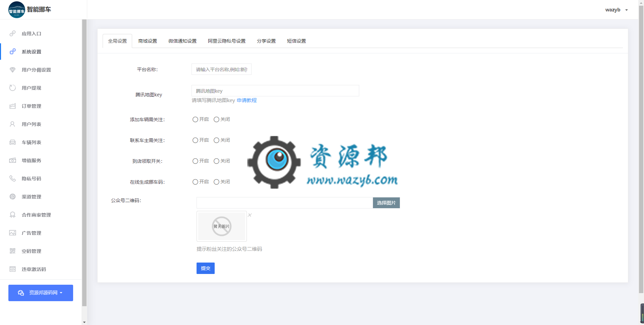Open 订单管理 in the sidebar

41,106
